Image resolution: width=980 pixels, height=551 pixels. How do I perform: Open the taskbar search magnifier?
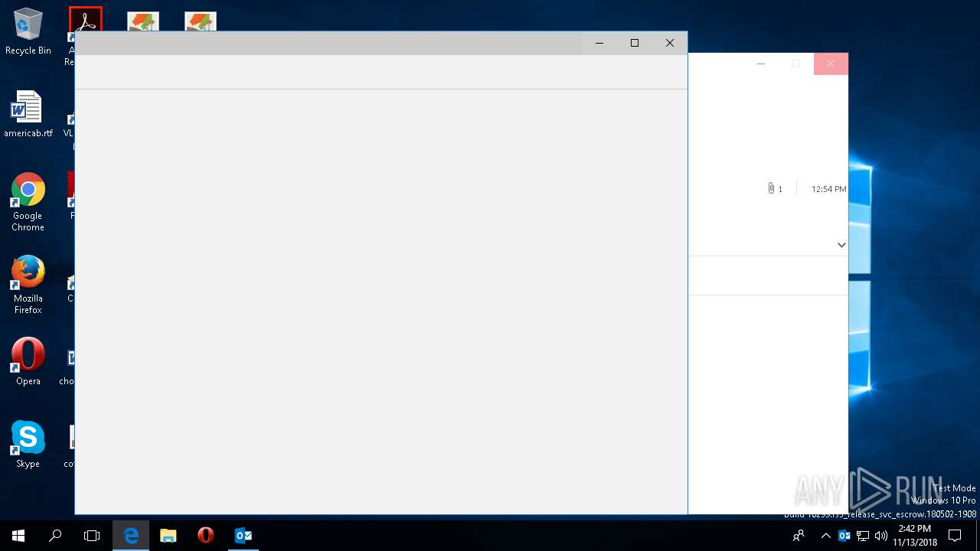point(55,536)
